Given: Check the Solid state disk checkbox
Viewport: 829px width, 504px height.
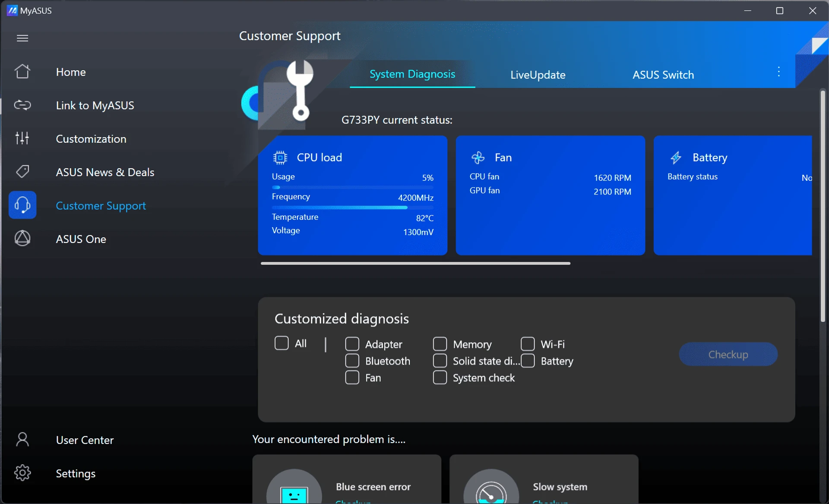Looking at the screenshot, I should click(440, 361).
